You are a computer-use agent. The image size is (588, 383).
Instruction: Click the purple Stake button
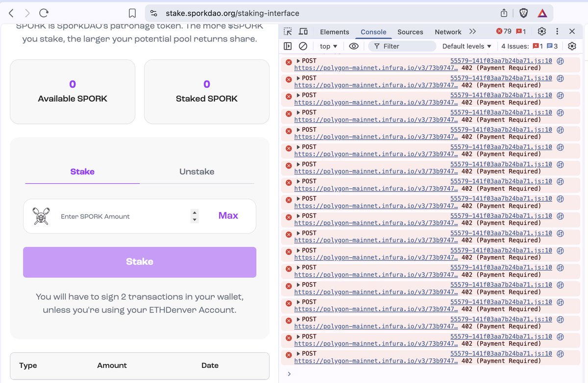point(140,262)
